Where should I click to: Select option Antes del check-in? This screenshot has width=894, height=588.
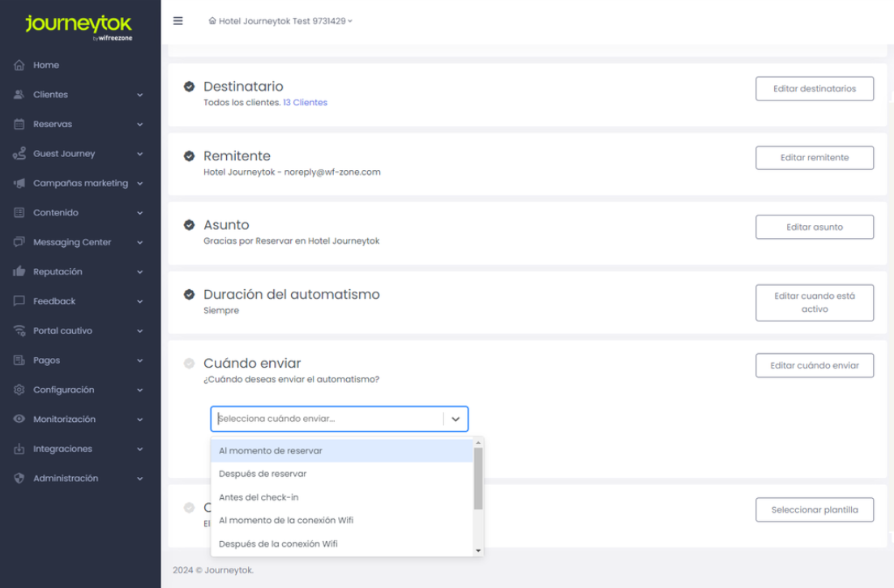pyautogui.click(x=259, y=497)
